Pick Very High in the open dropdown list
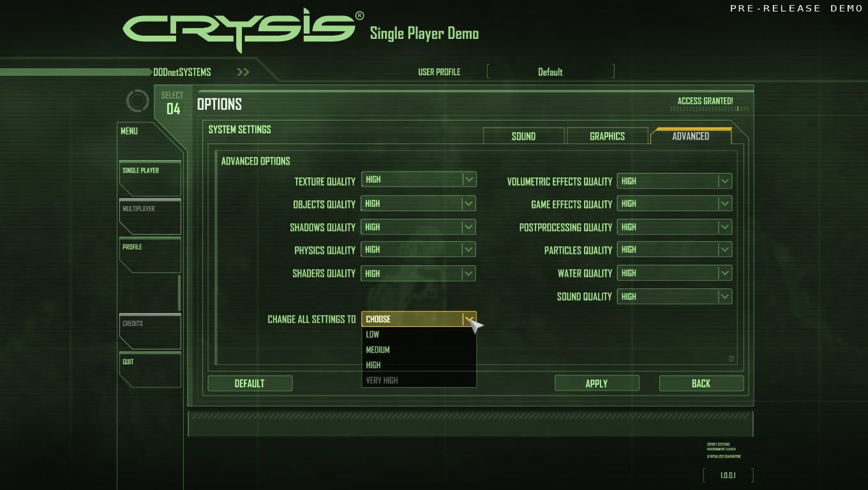 pyautogui.click(x=419, y=380)
